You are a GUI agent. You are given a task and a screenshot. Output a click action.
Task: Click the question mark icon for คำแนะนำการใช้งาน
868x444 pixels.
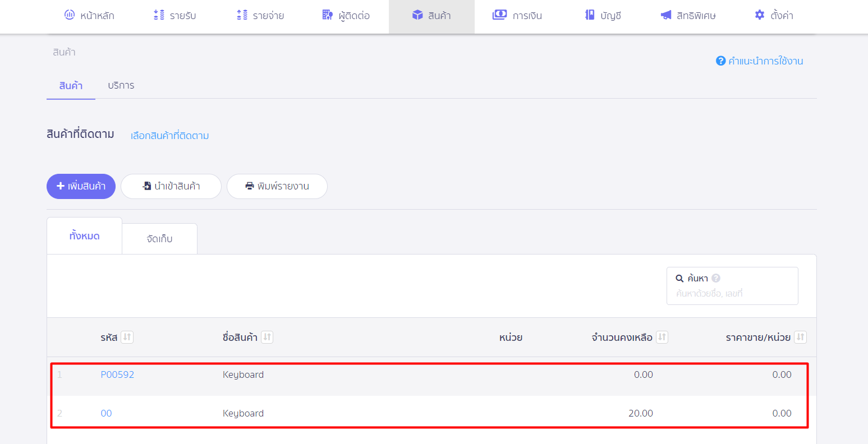(x=720, y=61)
